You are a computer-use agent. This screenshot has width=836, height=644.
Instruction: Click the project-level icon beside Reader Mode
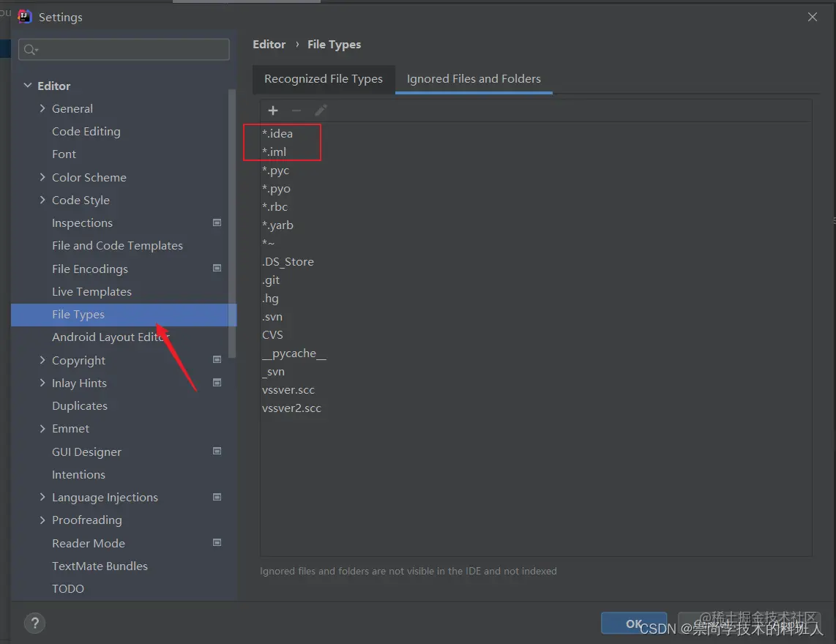coord(217,543)
